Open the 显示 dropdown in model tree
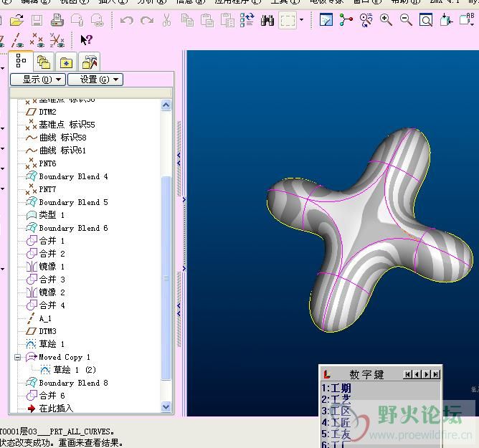This screenshot has height=448, width=479. pos(37,79)
